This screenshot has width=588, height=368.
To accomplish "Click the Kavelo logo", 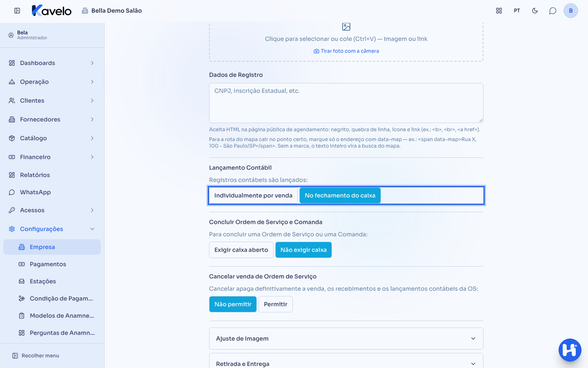I will [51, 11].
